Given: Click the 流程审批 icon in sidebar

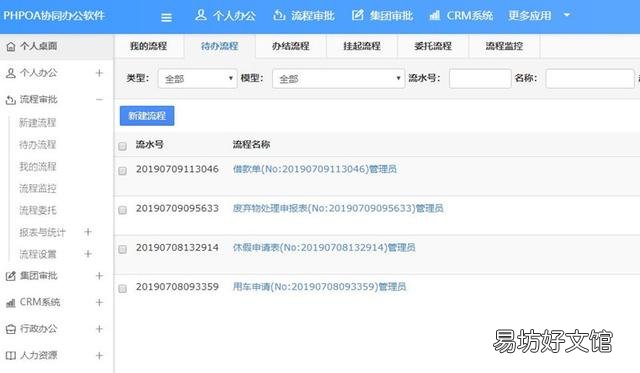Looking at the screenshot, I should [11, 100].
